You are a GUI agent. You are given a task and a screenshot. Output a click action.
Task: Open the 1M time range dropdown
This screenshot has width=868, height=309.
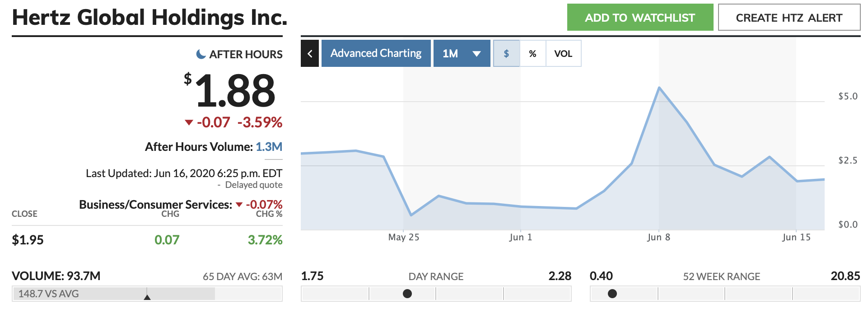click(x=461, y=53)
